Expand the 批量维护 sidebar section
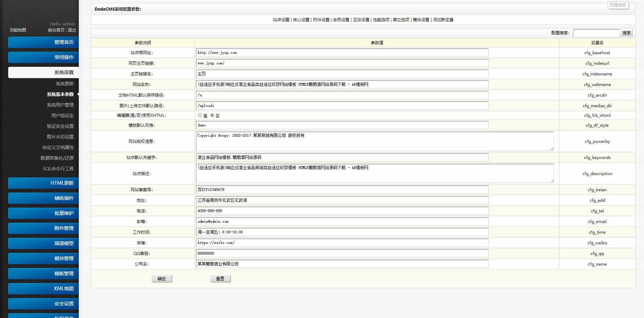This screenshot has width=644, height=318. coord(44,213)
